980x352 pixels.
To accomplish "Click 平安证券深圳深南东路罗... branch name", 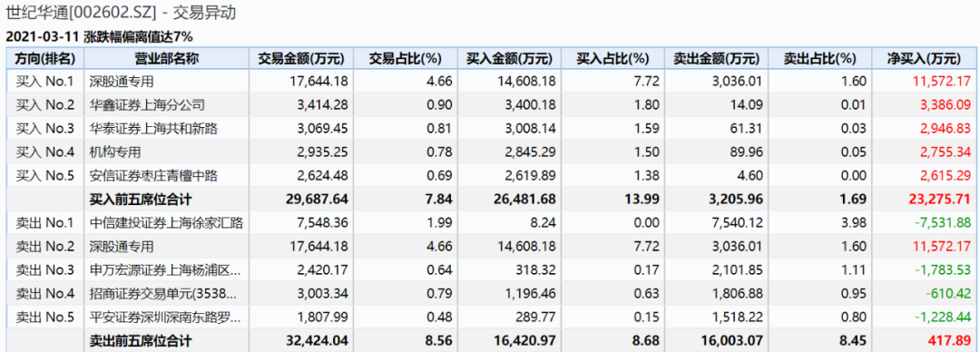I will [x=164, y=318].
